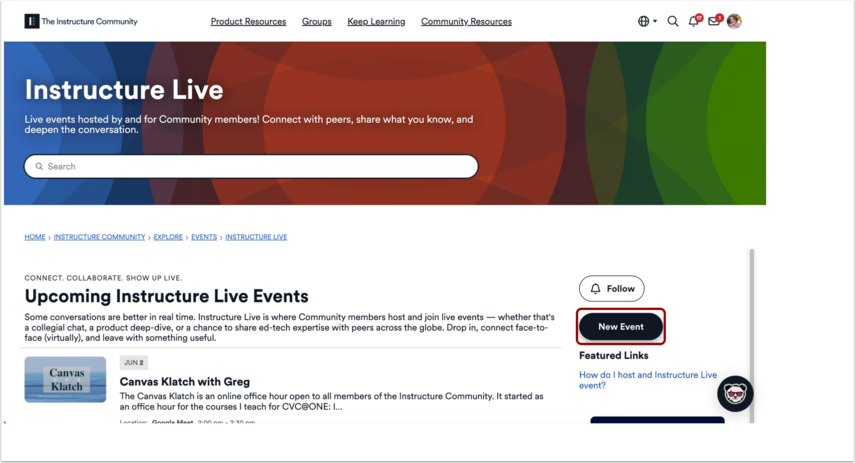The height and width of the screenshot is (463, 855).
Task: Follow this events board
Action: point(612,288)
